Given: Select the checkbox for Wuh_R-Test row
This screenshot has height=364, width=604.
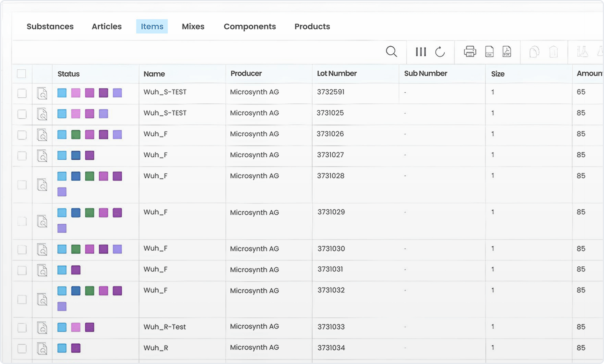Looking at the screenshot, I should (22, 328).
